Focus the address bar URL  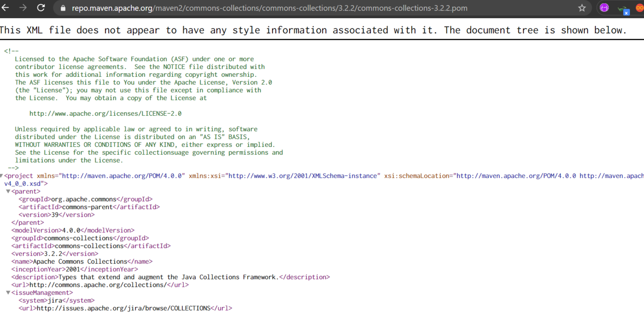coord(270,8)
